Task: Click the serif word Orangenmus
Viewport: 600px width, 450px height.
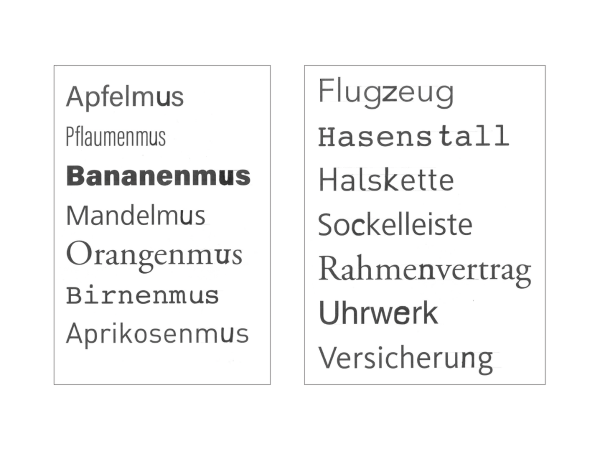Action: (x=154, y=256)
